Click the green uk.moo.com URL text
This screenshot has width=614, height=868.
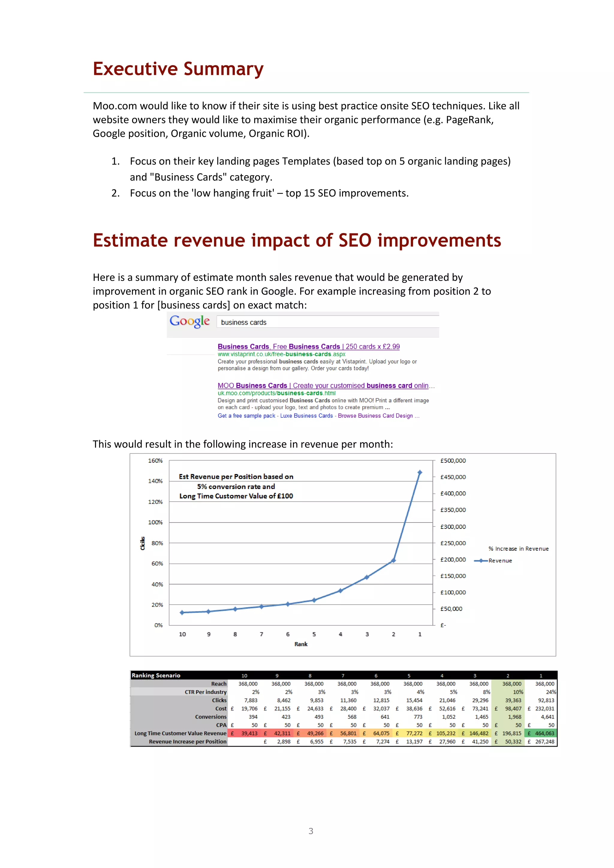276,393
